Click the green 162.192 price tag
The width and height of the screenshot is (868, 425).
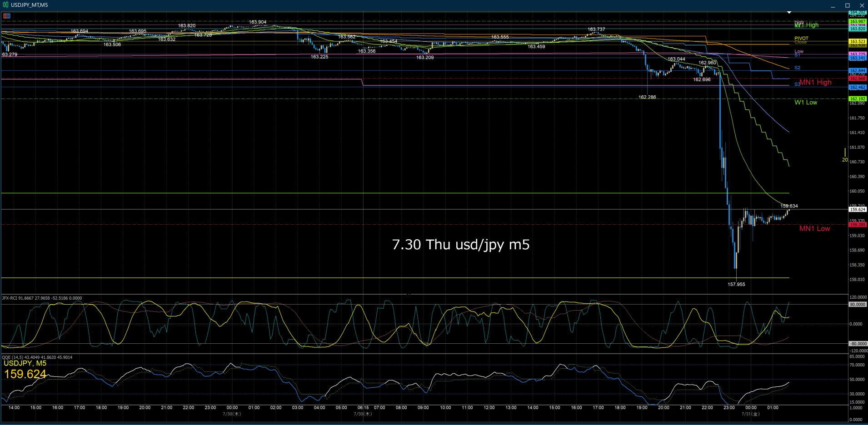pos(858,99)
